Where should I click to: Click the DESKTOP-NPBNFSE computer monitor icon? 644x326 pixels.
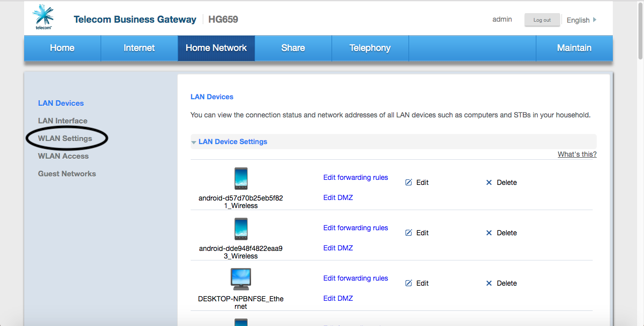[x=241, y=279]
